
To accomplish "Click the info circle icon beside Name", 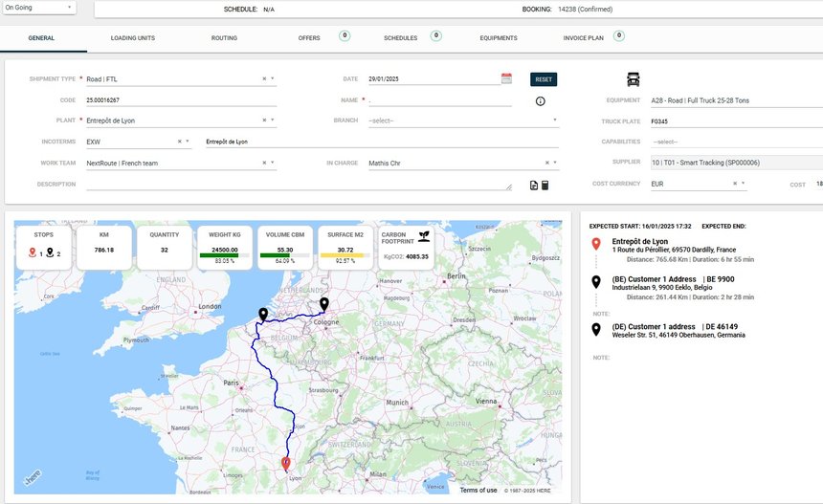I will point(540,101).
